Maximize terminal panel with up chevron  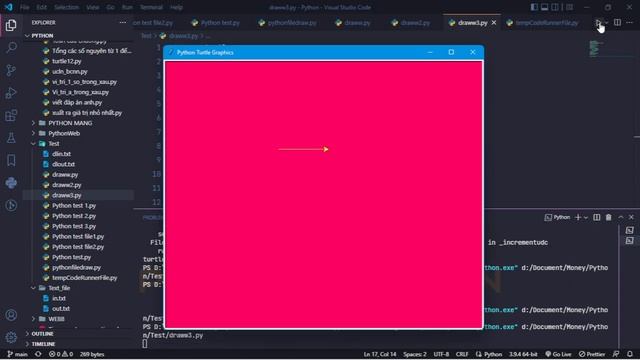click(x=620, y=218)
